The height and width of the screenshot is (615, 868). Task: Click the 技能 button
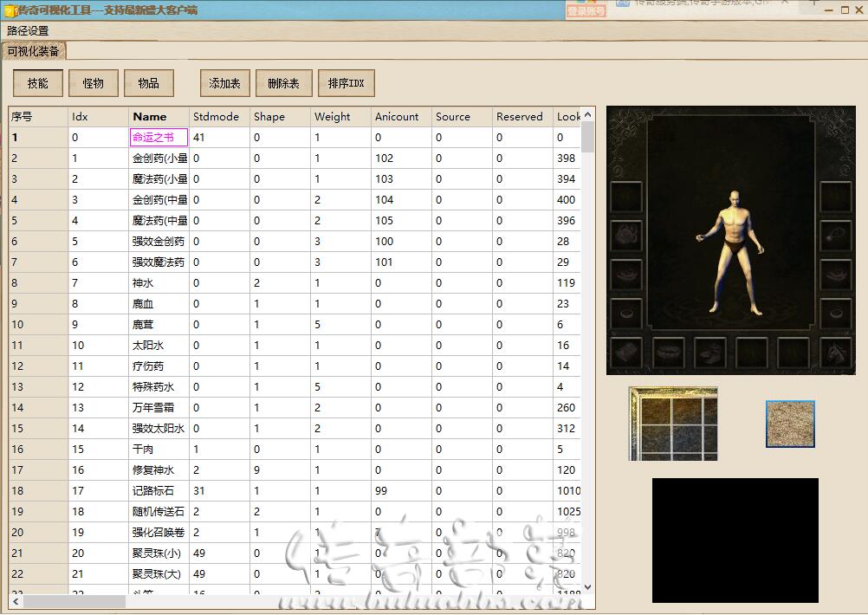[x=38, y=83]
